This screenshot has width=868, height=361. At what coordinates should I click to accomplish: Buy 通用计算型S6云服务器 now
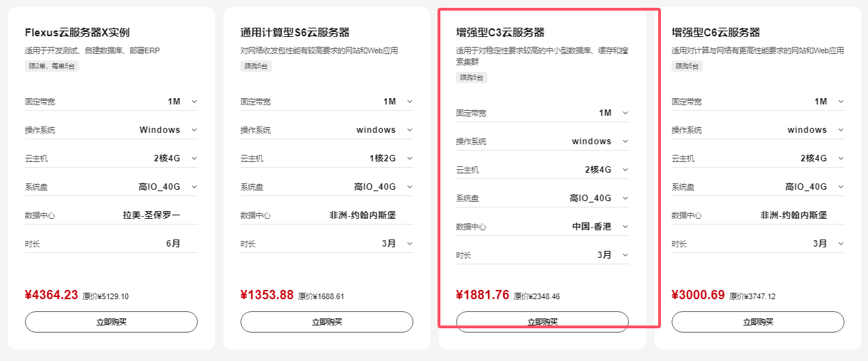(x=327, y=322)
